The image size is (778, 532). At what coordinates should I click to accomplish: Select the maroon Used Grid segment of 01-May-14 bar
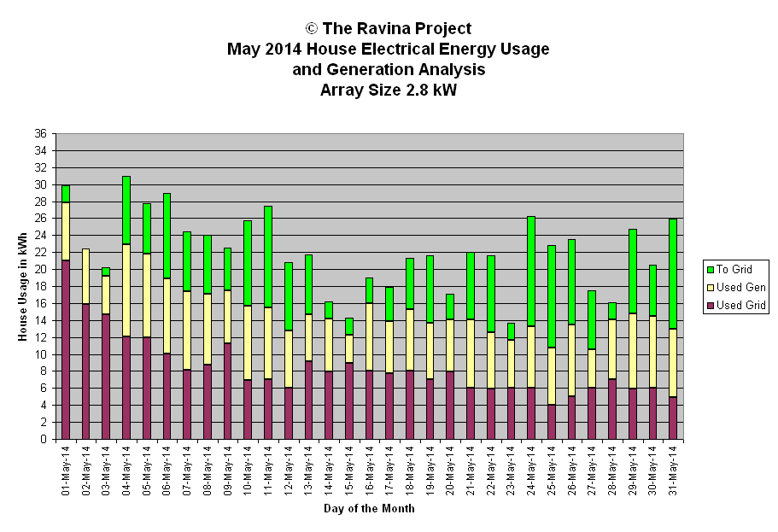(66, 350)
